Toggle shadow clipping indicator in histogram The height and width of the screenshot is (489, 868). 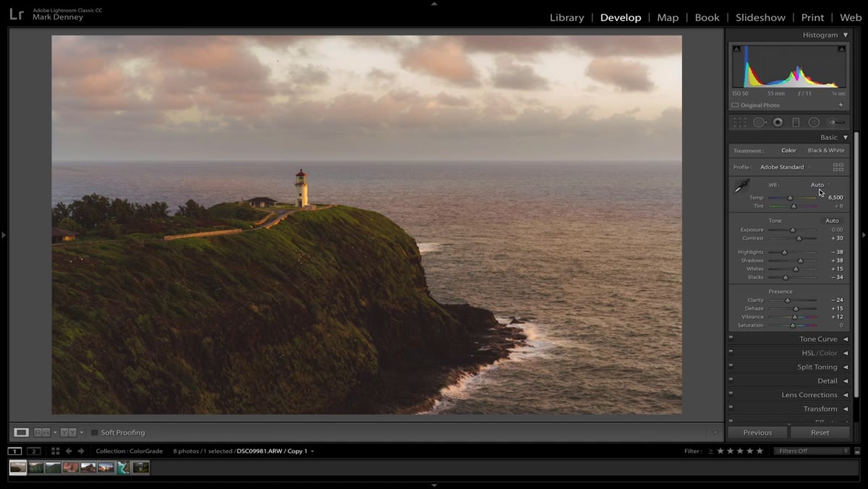[x=736, y=49]
